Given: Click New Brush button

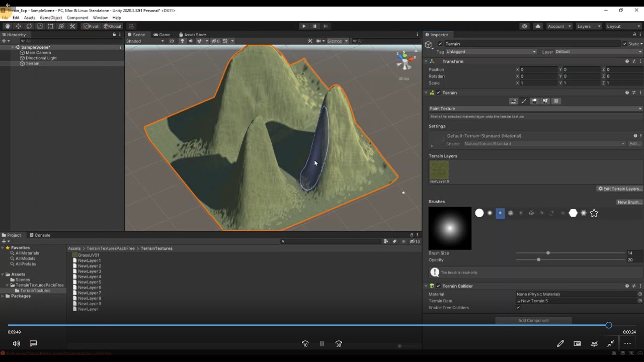Looking at the screenshot, I should click(x=629, y=202).
